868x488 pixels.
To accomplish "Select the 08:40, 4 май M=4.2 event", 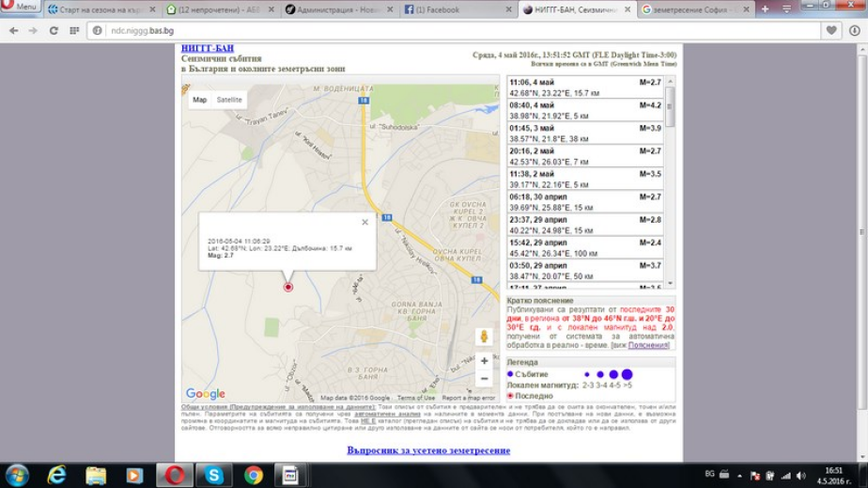I will pyautogui.click(x=585, y=111).
